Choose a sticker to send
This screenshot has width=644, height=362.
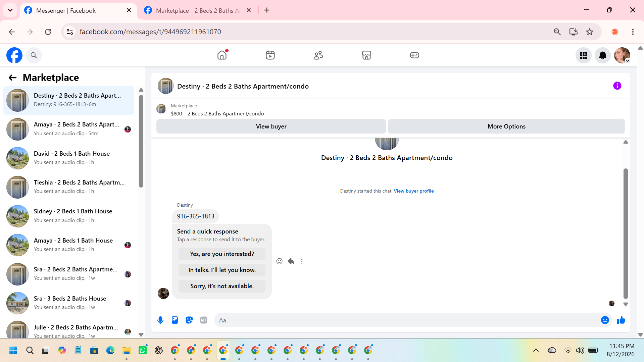pos(189,320)
